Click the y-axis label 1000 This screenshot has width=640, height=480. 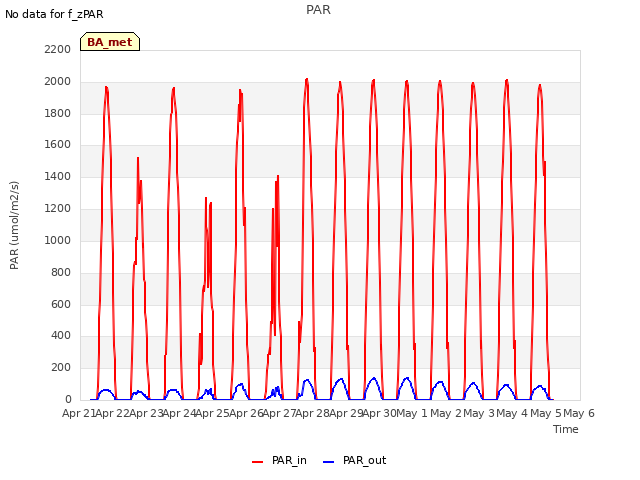[x=58, y=240]
